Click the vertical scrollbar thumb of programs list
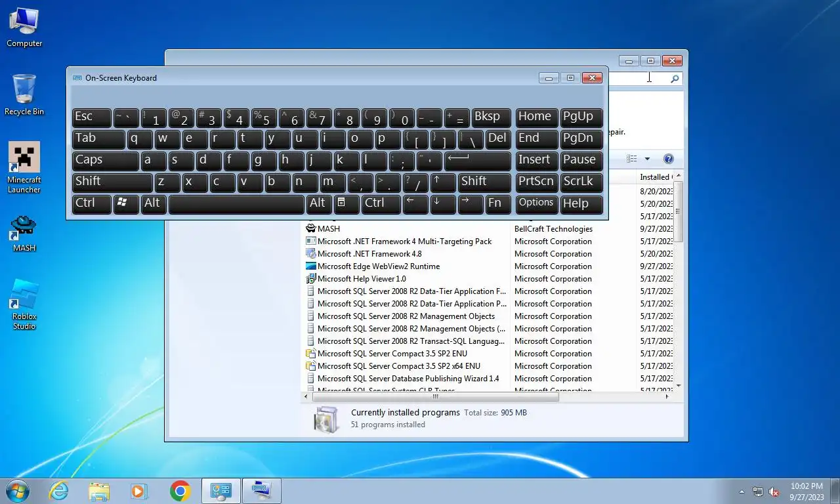 click(x=679, y=211)
